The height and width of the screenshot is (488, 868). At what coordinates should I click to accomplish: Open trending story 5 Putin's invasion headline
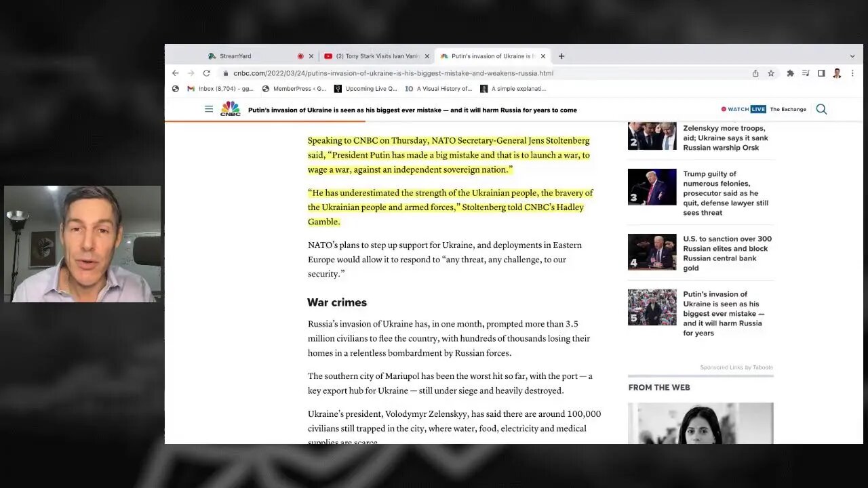(724, 314)
